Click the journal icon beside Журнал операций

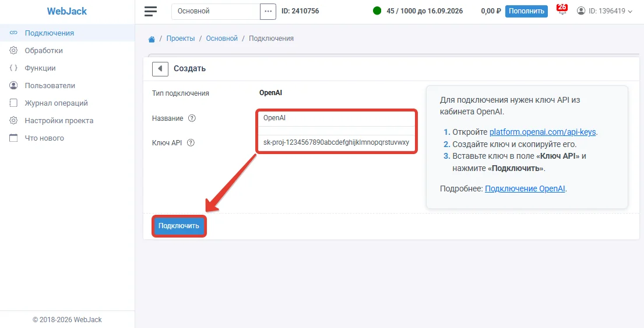point(13,103)
